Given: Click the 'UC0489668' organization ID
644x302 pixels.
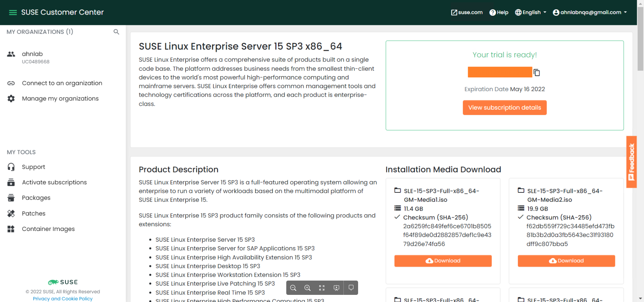Looking at the screenshot, I should pyautogui.click(x=36, y=62).
